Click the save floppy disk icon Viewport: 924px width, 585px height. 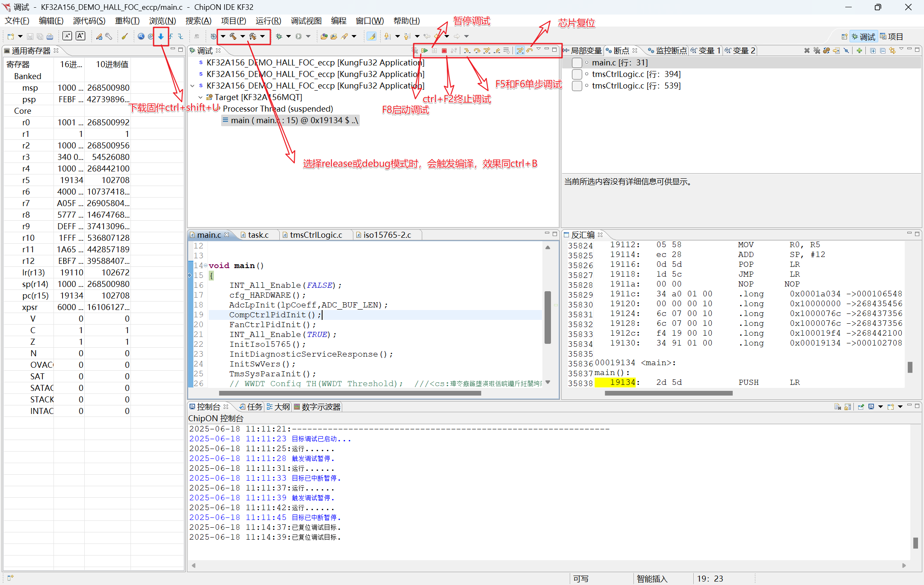(30, 37)
